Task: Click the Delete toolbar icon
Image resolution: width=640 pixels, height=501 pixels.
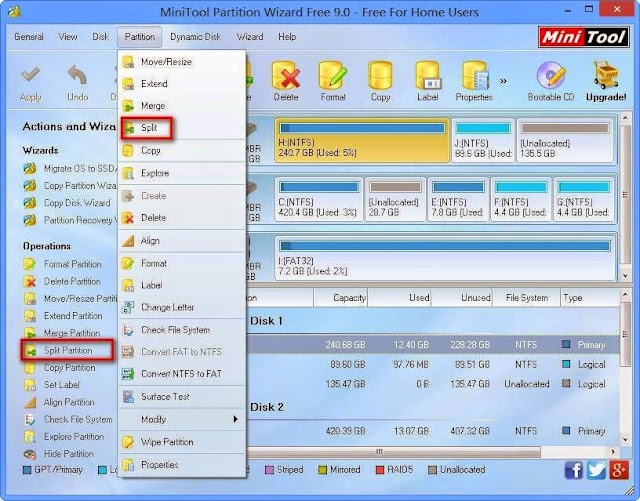Action: pyautogui.click(x=286, y=76)
